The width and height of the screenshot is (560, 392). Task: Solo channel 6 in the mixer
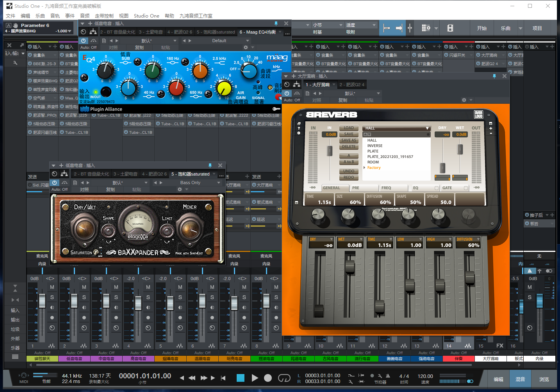pos(211,297)
